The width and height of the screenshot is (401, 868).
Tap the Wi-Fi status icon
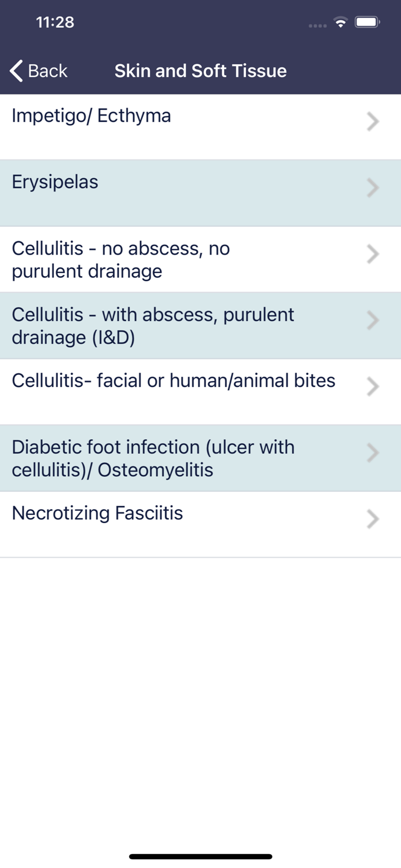341,22
